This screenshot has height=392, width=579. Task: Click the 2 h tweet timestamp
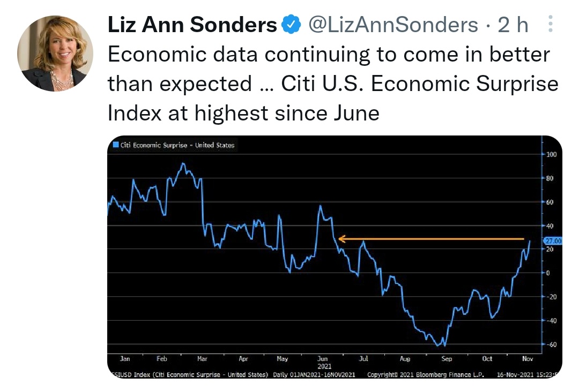click(x=513, y=24)
